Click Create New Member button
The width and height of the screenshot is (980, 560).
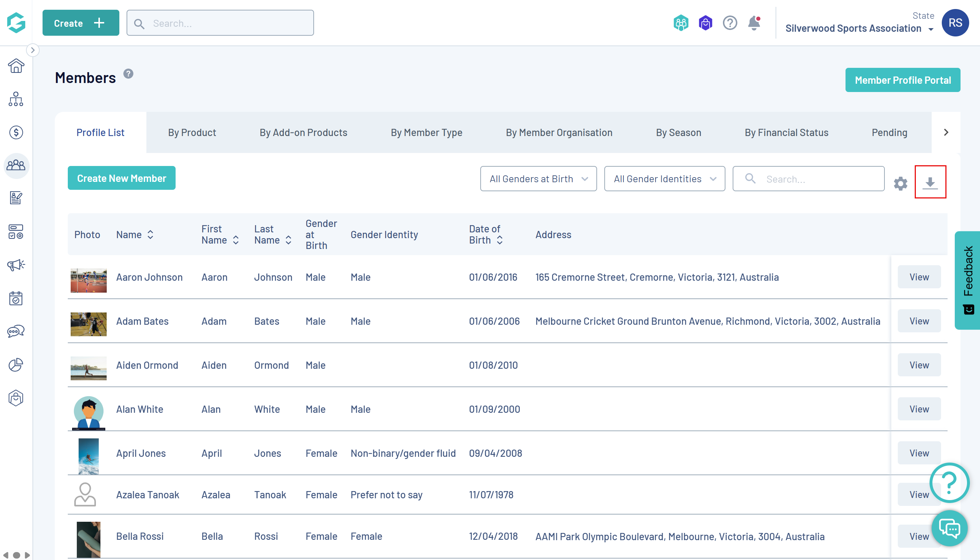tap(122, 178)
